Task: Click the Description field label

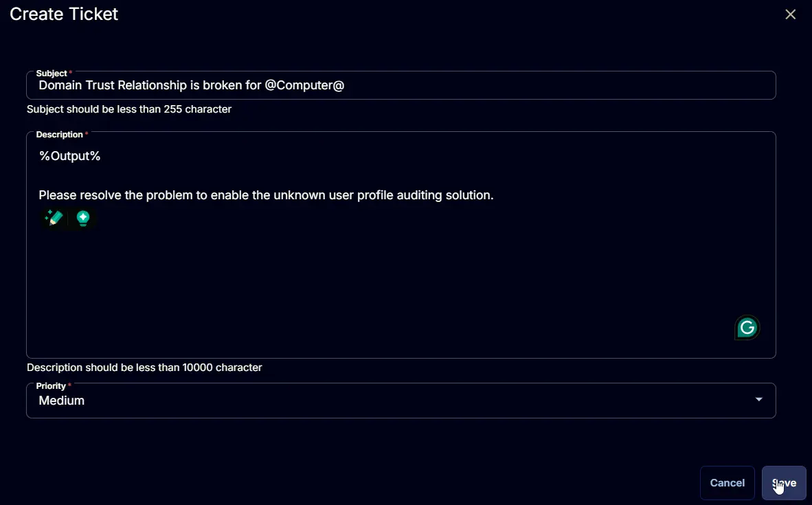Action: click(x=59, y=134)
